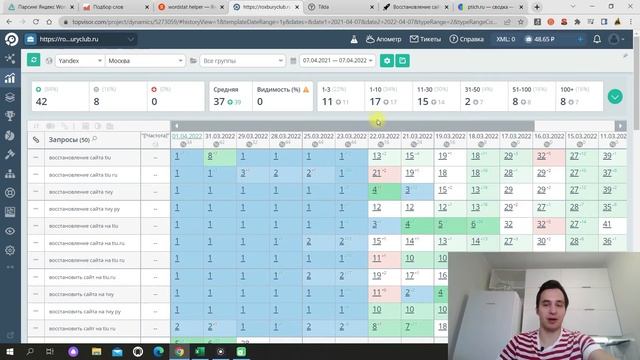Click the Windows Start button
The width and height of the screenshot is (640, 360).
click(9, 351)
